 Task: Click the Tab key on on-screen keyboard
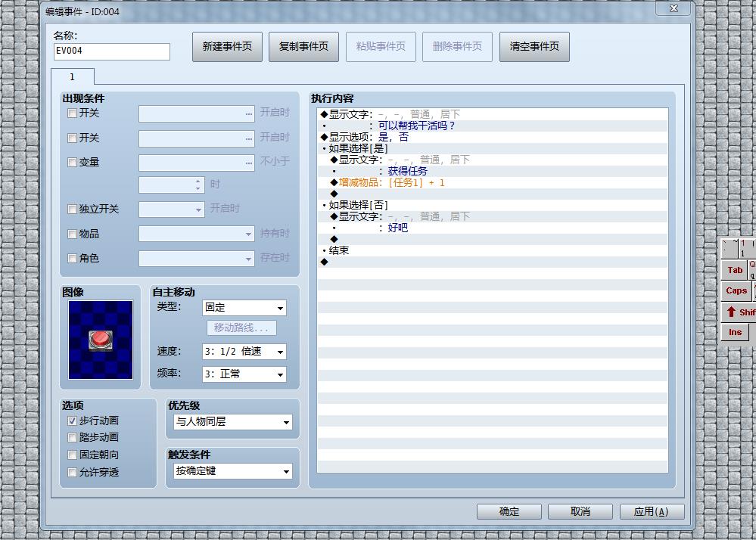pyautogui.click(x=734, y=270)
